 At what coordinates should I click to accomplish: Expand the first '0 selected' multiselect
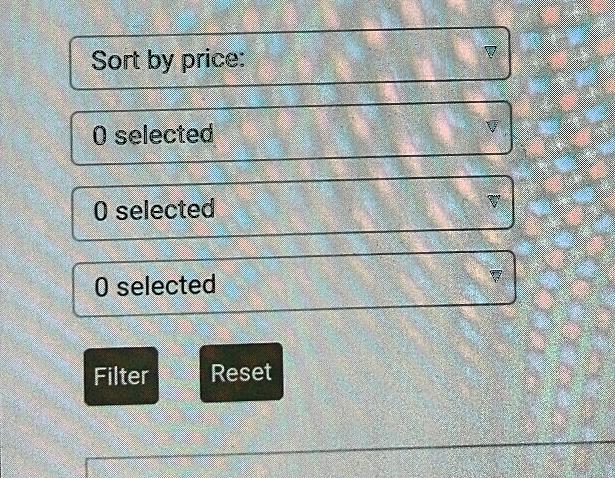[291, 132]
